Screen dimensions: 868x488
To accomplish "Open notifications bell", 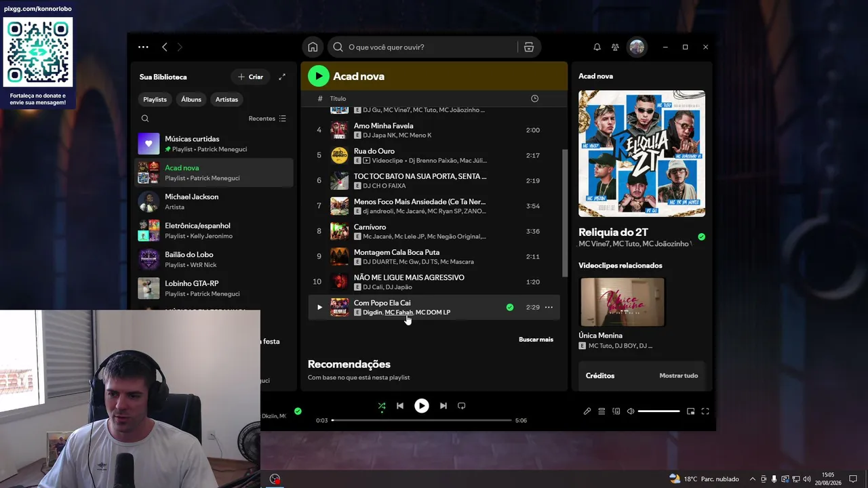I will coord(597,47).
